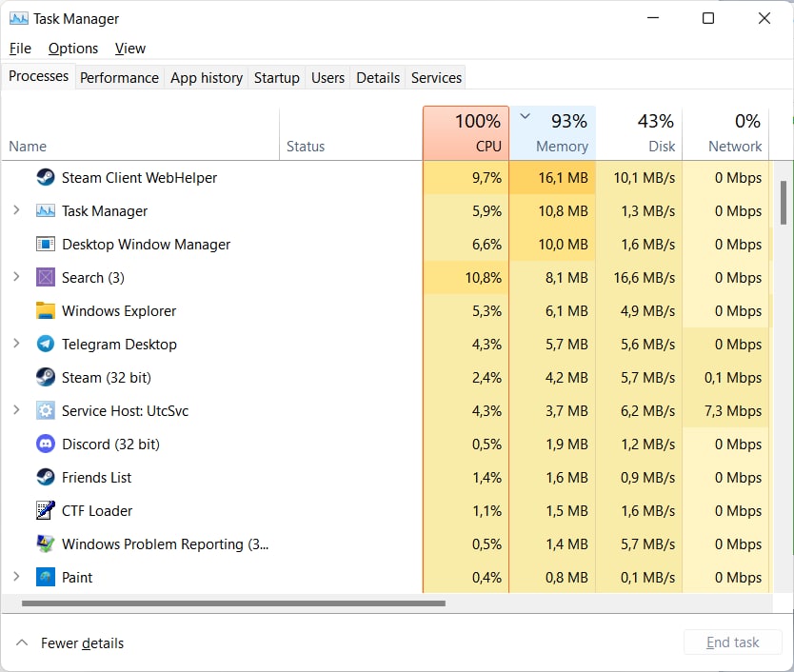Screen dimensions: 794x672
Task: Select the Processes tab
Action: pos(38,76)
